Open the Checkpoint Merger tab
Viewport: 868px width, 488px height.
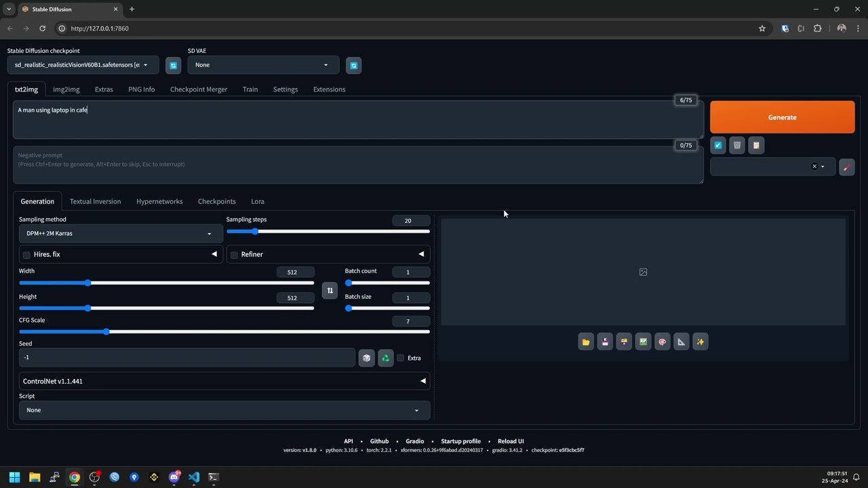point(199,89)
